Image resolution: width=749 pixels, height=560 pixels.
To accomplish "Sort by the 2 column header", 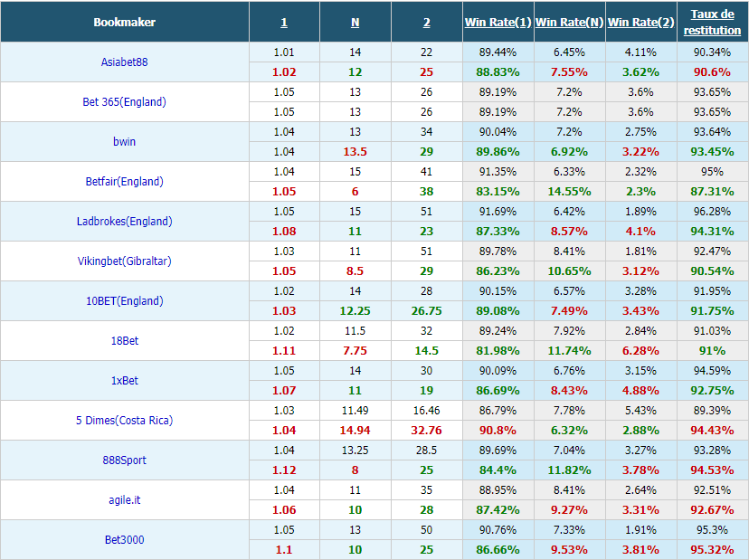I will tap(427, 23).
